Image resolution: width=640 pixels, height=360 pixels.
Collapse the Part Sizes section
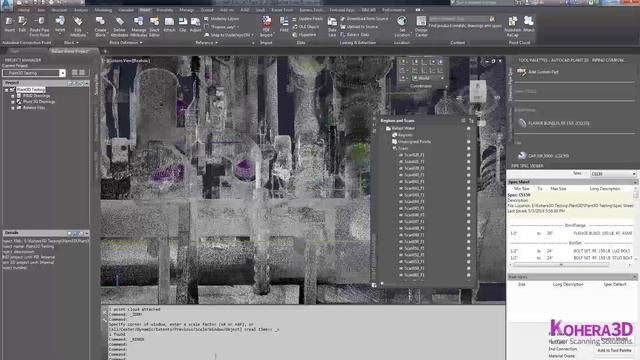coord(635,277)
